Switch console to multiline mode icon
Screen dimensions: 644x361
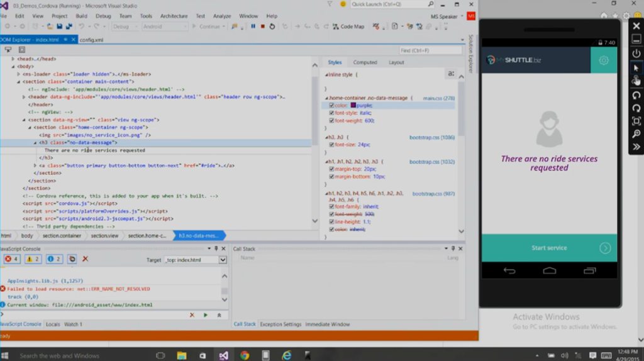(219, 315)
